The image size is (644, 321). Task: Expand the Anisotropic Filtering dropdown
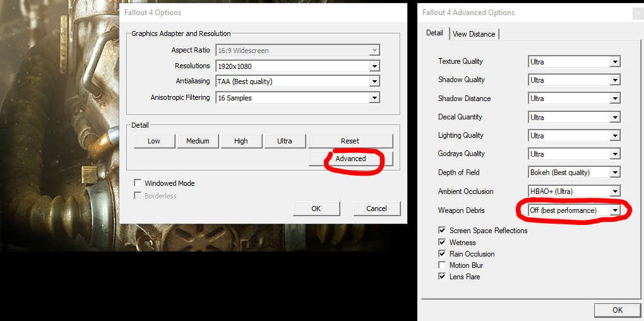(x=298, y=98)
